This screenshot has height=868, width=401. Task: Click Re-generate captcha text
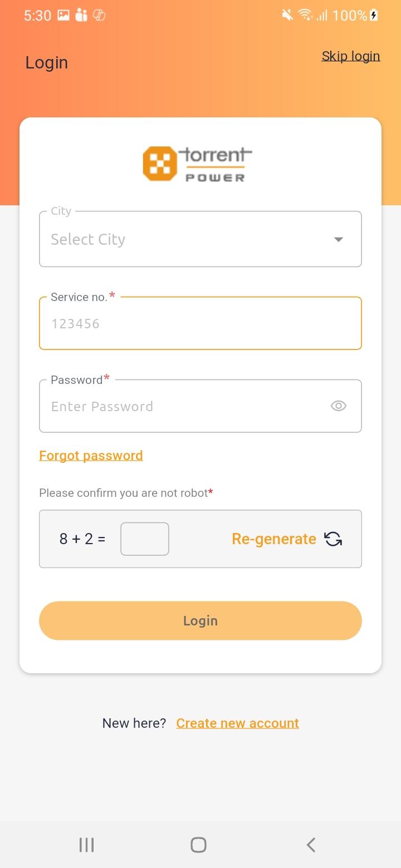point(273,539)
